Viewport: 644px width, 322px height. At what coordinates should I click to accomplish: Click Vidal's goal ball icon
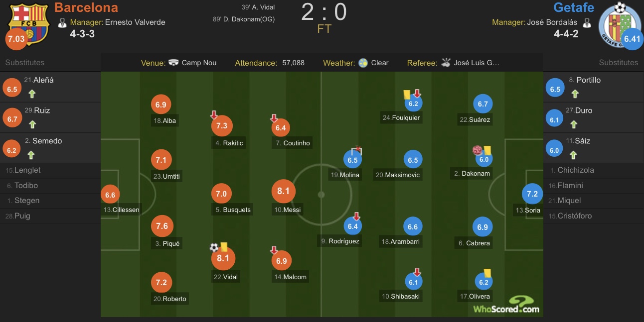pyautogui.click(x=214, y=247)
